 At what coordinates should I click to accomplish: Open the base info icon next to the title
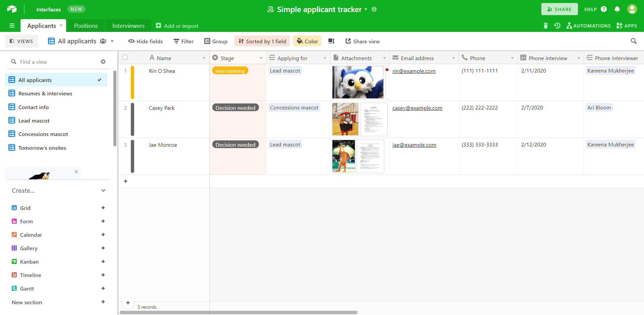click(x=375, y=9)
